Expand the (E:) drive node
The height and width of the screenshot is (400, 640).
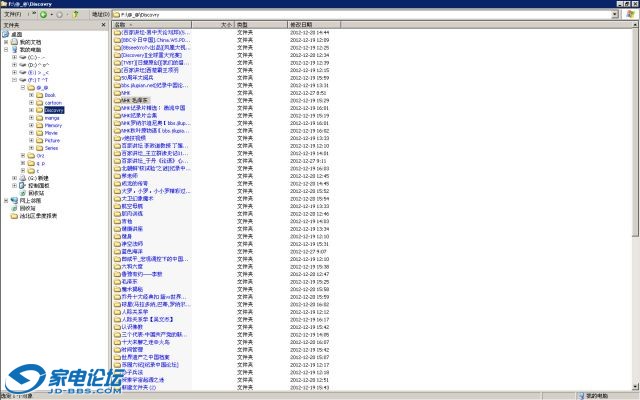click(x=14, y=72)
